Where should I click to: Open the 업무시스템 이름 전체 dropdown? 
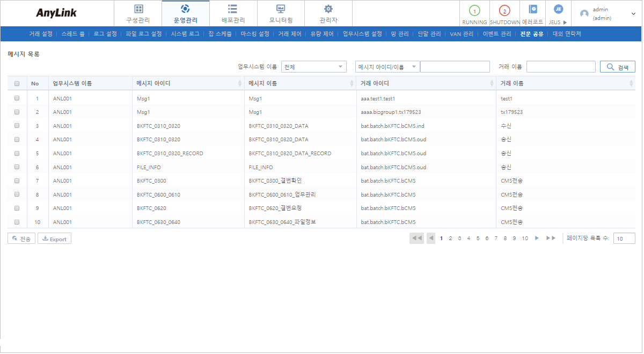(314, 67)
